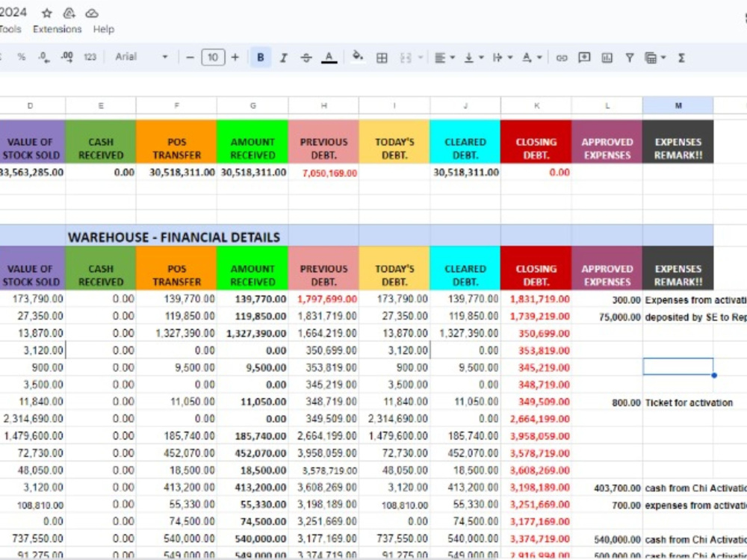Screen dimensions: 747x560
Task: Select column G header
Action: click(252, 106)
